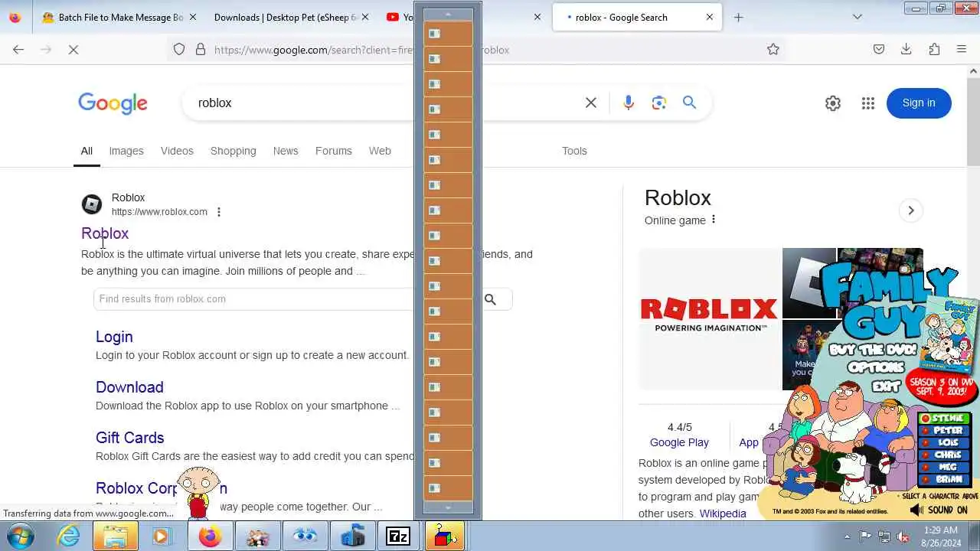Open the Firefox hamburger application menu

pyautogui.click(x=962, y=49)
